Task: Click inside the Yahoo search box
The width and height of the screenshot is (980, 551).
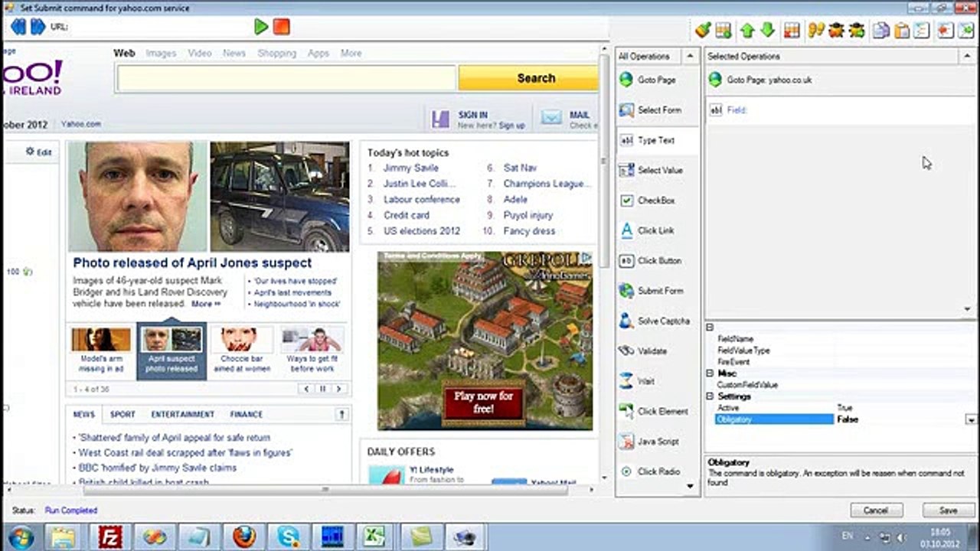Action: coord(286,78)
